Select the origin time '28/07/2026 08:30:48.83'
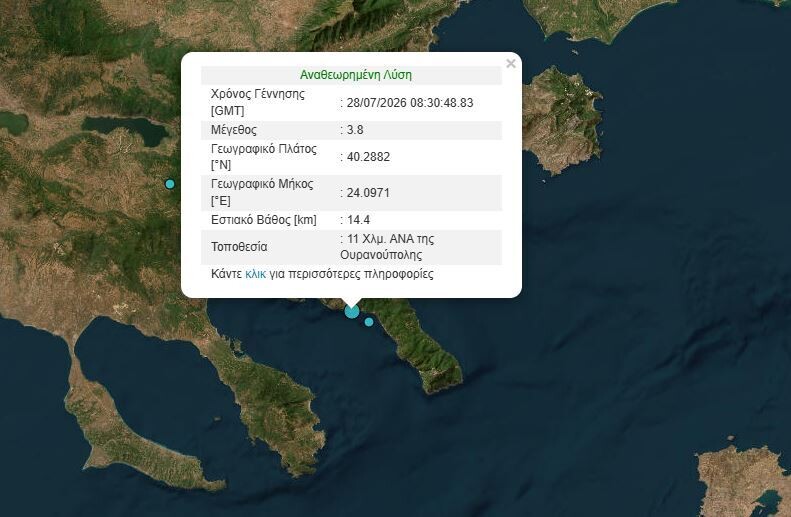This screenshot has height=517, width=791. [410, 103]
